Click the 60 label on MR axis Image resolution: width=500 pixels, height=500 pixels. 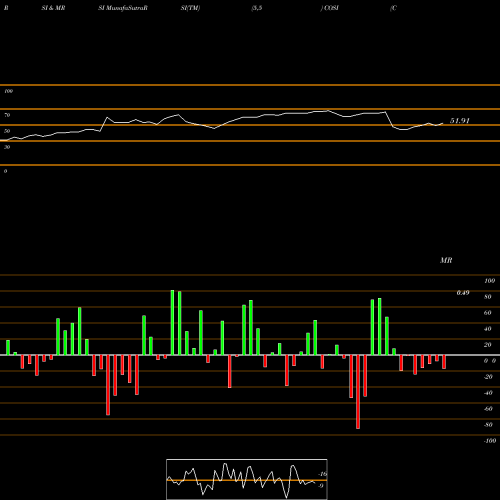click(488, 313)
